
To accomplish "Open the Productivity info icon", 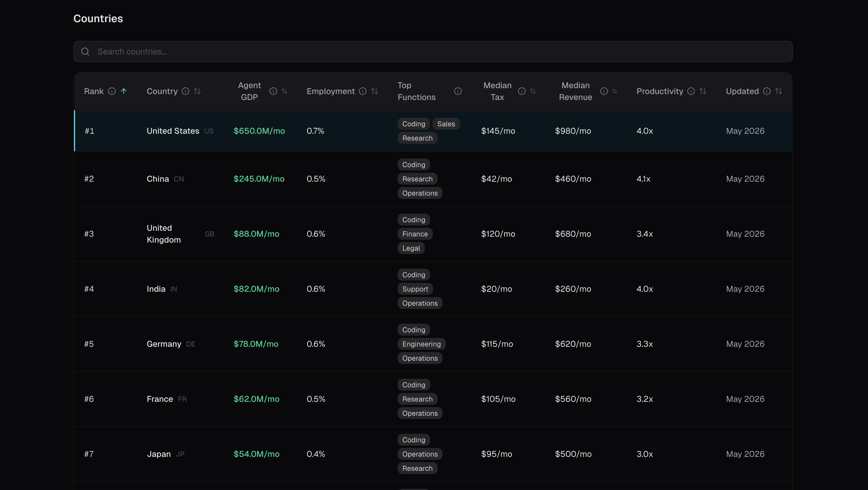I will (x=691, y=91).
